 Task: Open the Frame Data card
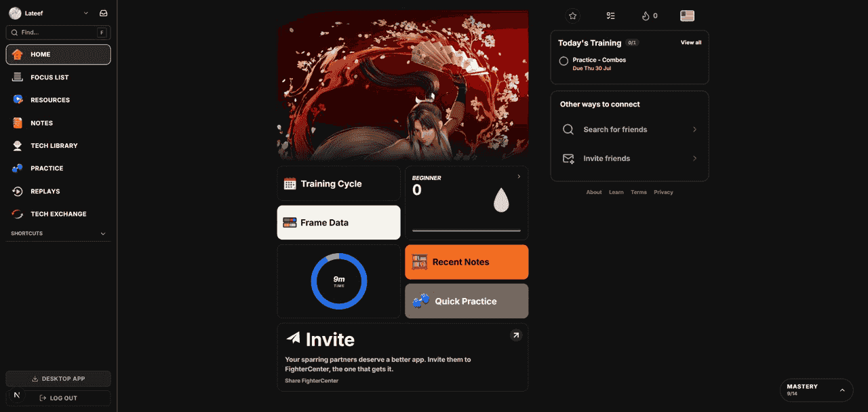coord(339,223)
